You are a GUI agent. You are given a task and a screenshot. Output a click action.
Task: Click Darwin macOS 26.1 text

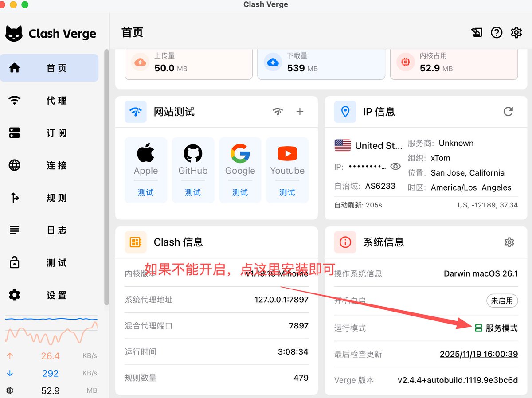[481, 273]
